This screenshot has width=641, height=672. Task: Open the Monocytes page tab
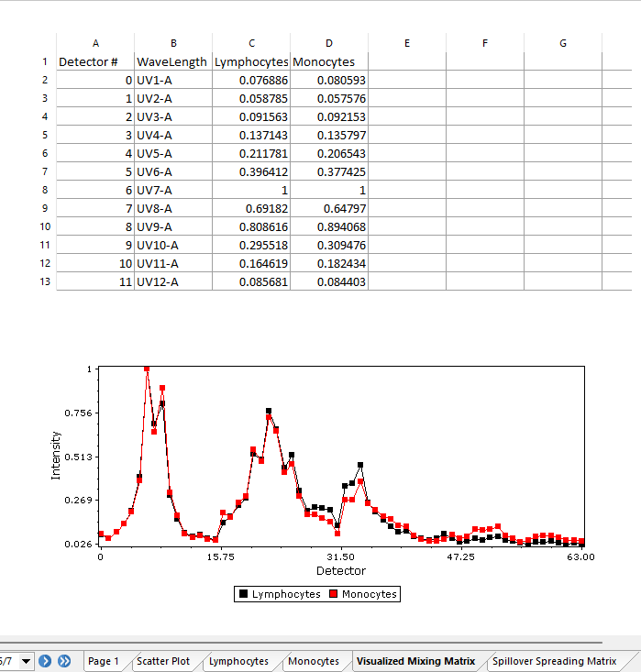tap(314, 661)
